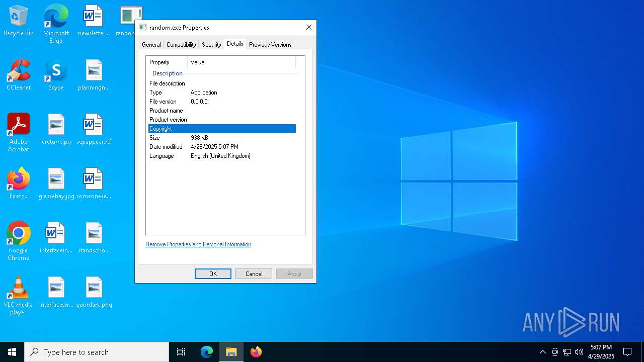
Task: Select the interfacewr image file icon
Action: pyautogui.click(x=56, y=292)
